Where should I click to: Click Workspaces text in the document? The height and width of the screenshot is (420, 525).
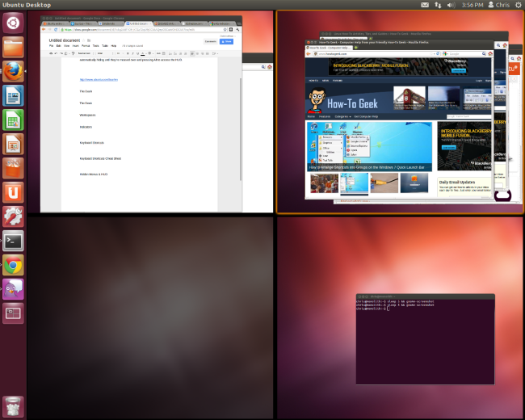88,115
